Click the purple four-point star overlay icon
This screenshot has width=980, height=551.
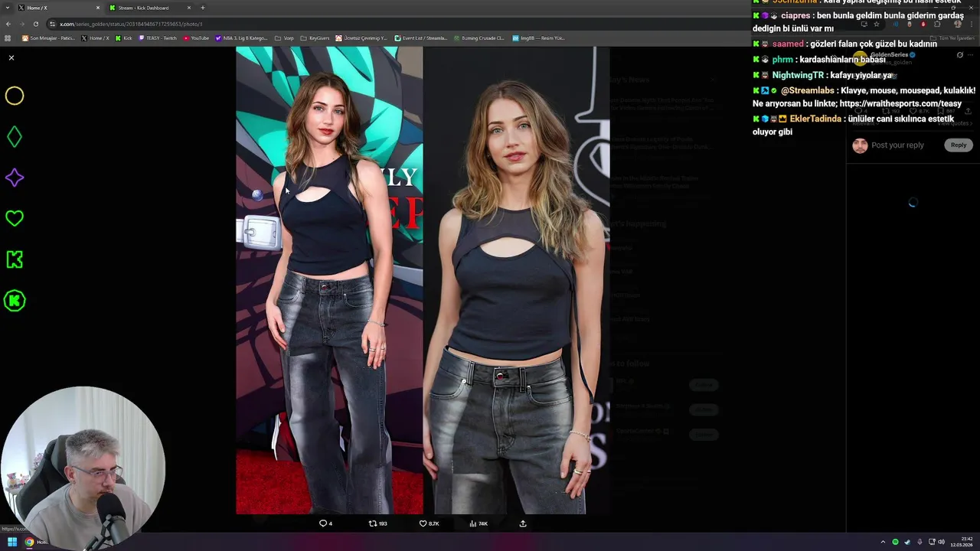(15, 178)
